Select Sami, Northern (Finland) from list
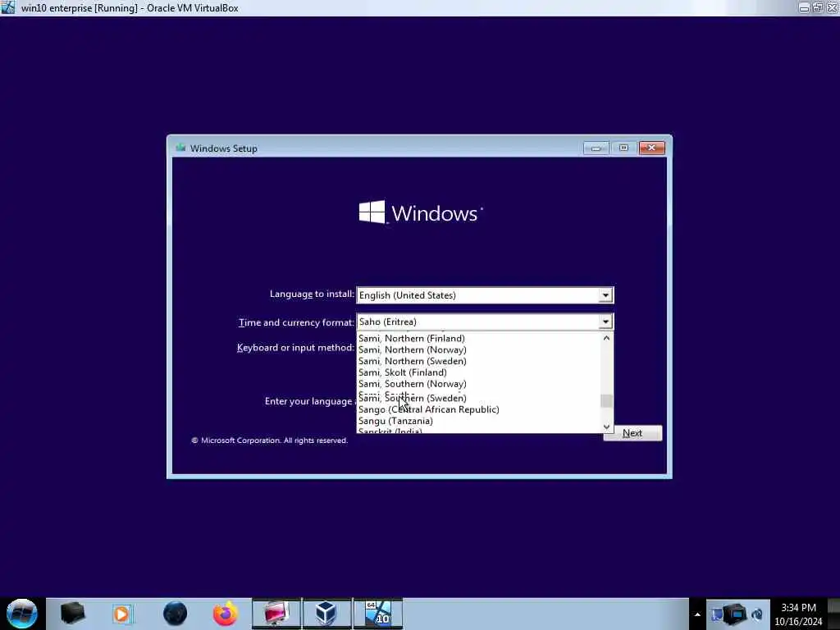The height and width of the screenshot is (630, 840). pos(412,339)
